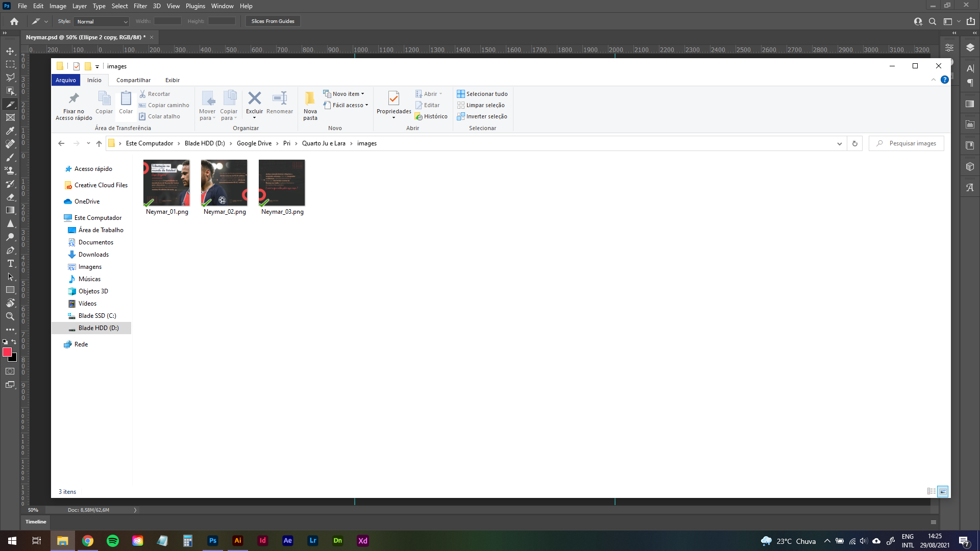Switch to details view toggle
Viewport: 980px width, 551px height.
click(932, 491)
